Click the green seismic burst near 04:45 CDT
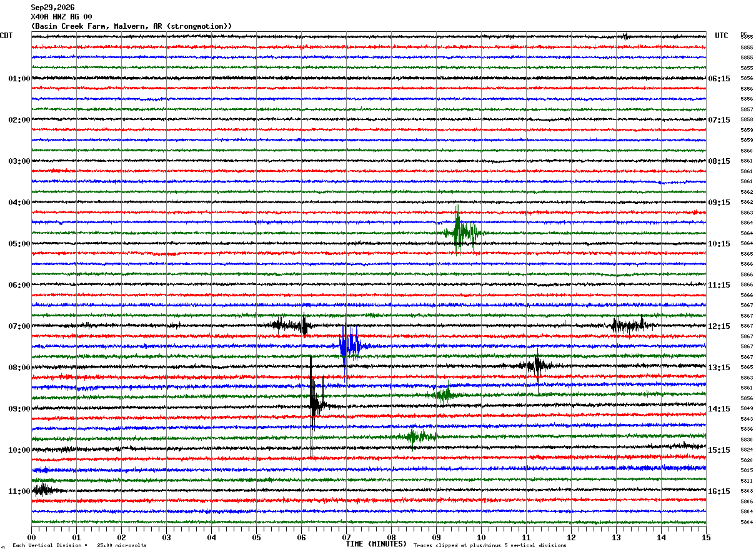This screenshot has width=756, height=554. [x=462, y=231]
